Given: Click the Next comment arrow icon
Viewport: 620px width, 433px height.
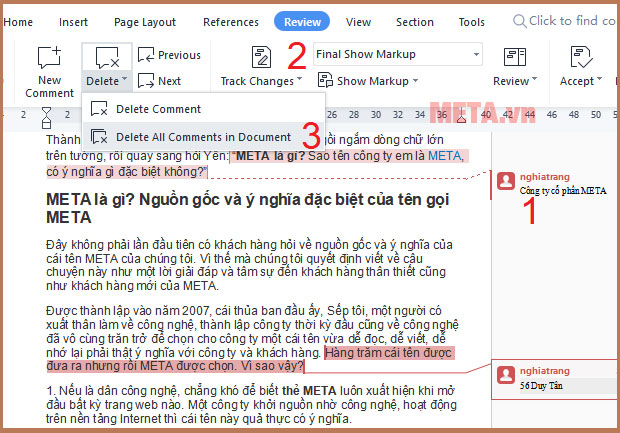Looking at the screenshot, I should [x=146, y=81].
